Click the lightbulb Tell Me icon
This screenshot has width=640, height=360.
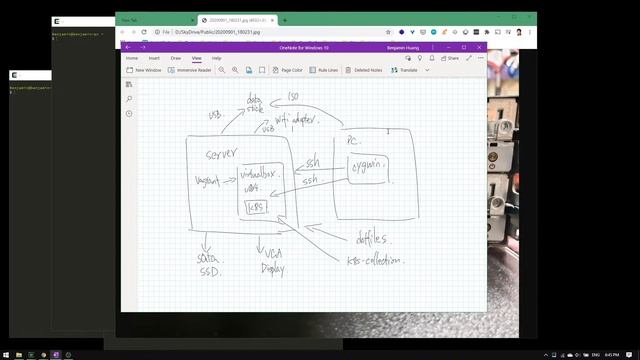420,58
